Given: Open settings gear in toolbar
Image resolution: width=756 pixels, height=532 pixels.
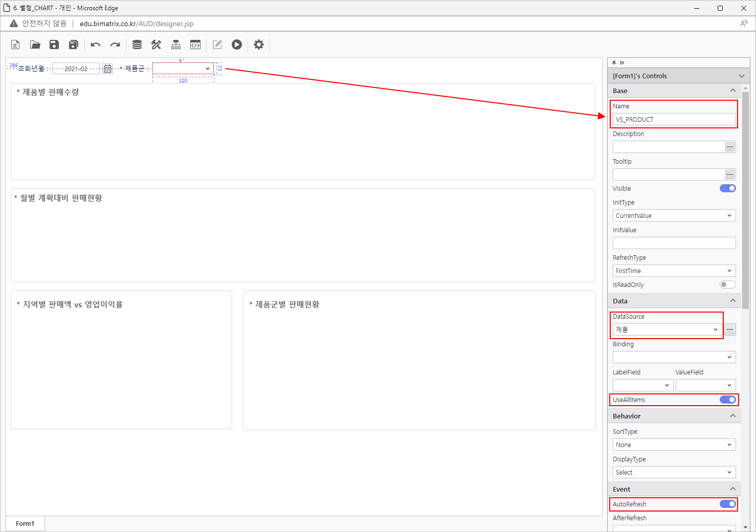Looking at the screenshot, I should click(259, 45).
